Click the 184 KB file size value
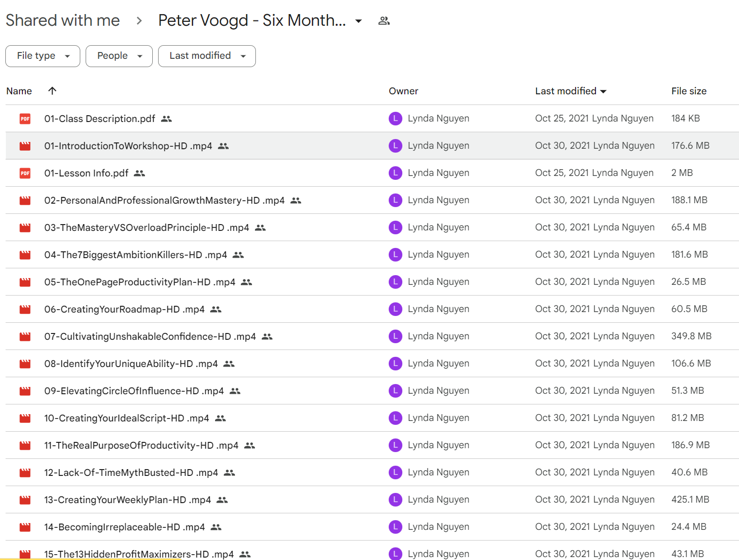Image resolution: width=739 pixels, height=560 pixels. click(x=685, y=119)
